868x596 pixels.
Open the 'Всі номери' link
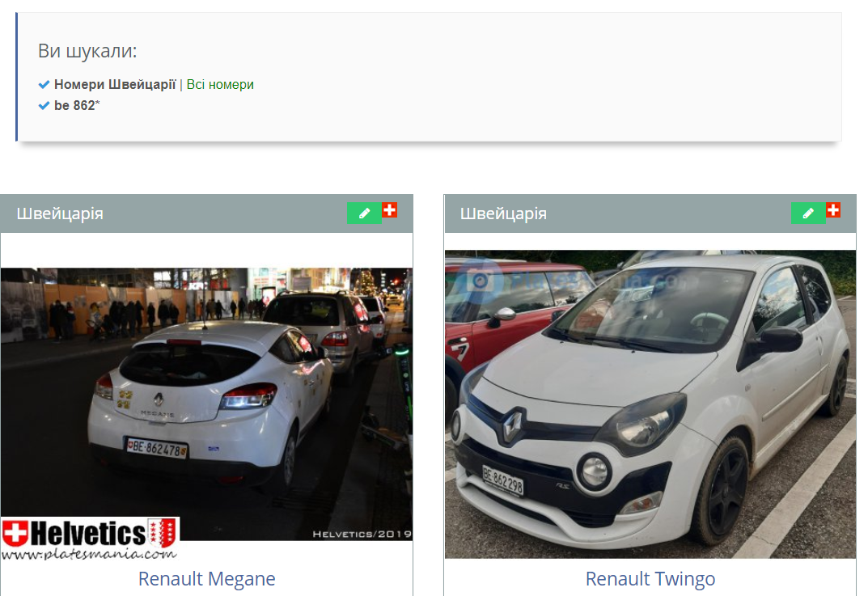tap(220, 85)
